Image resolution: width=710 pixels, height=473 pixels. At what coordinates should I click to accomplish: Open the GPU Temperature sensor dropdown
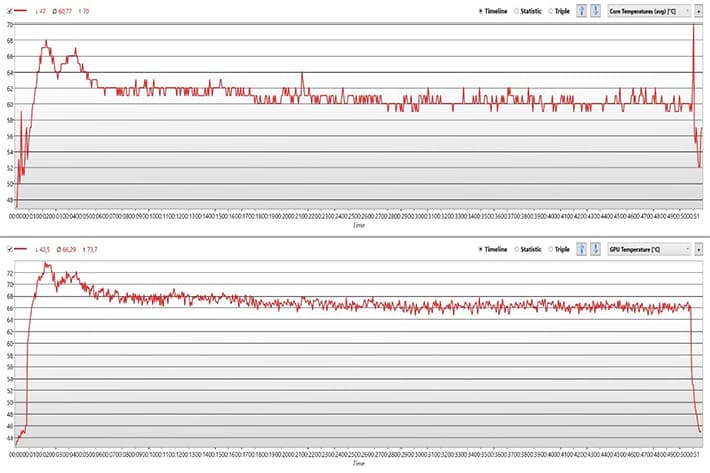pyautogui.click(x=649, y=249)
